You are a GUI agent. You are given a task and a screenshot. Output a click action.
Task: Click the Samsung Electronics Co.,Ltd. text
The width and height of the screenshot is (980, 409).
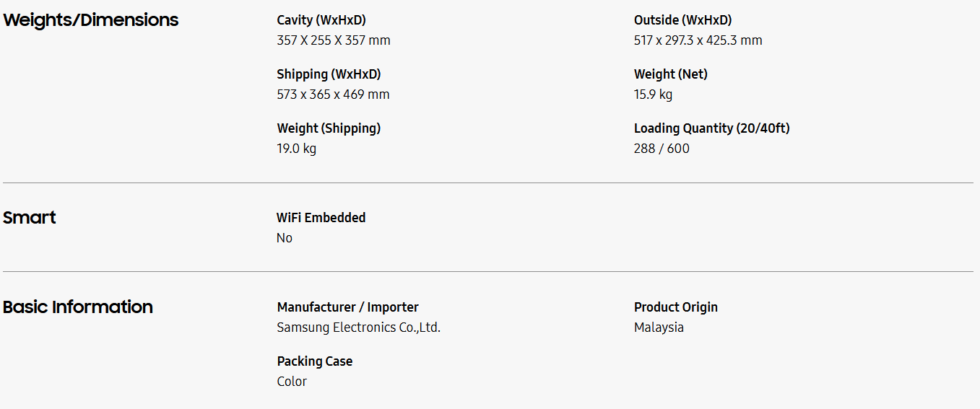[358, 327]
